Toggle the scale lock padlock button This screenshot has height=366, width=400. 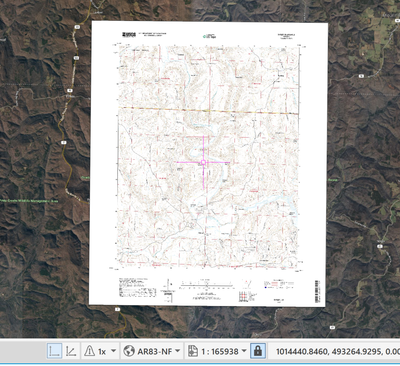[x=258, y=351]
